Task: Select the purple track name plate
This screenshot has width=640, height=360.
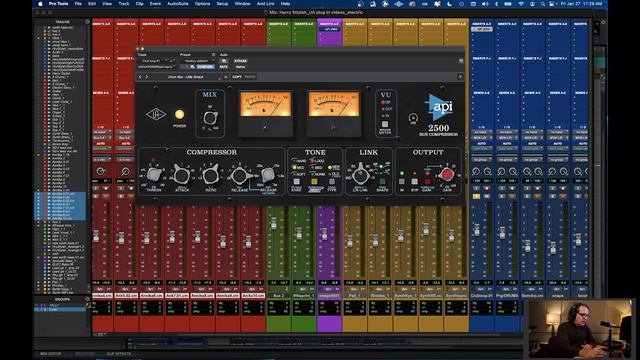Action: click(x=329, y=296)
